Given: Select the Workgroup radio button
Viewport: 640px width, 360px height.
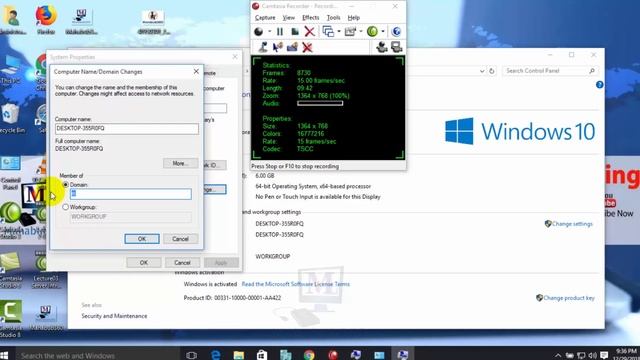Looking at the screenshot, I should click(65, 207).
